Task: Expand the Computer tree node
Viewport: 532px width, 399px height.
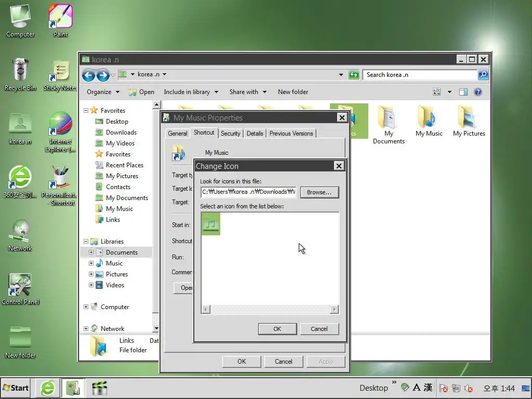Action: (86, 307)
